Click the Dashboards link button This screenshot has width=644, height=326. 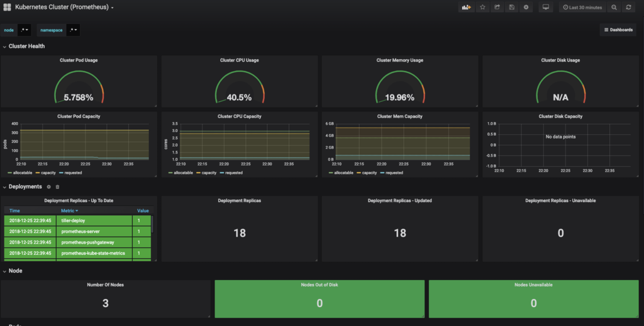point(618,30)
